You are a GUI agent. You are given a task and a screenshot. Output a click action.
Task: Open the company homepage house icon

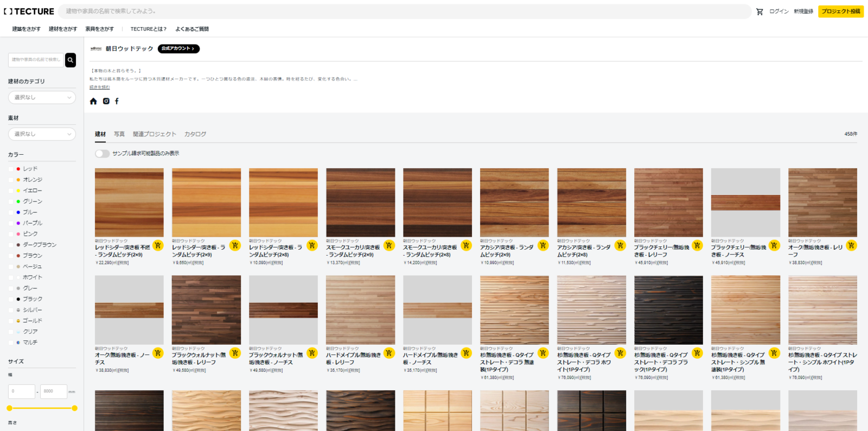[x=93, y=101]
